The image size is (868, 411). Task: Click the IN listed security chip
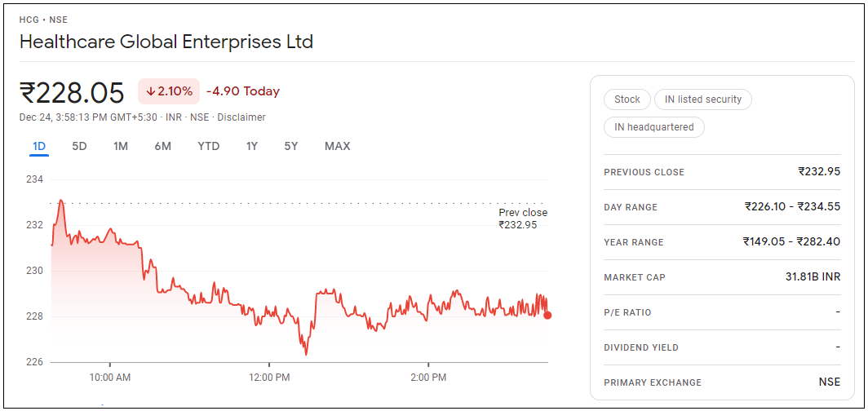pos(703,99)
